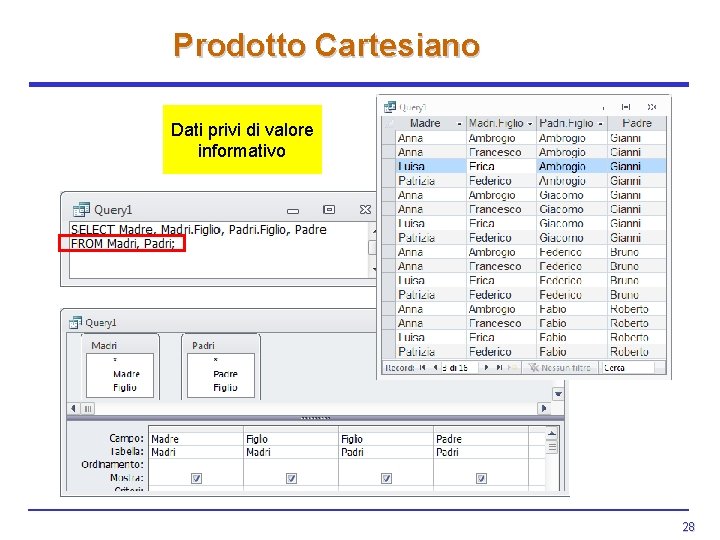720x540 pixels.
Task: Select the asterisk in Madri table box
Action: coord(115,360)
